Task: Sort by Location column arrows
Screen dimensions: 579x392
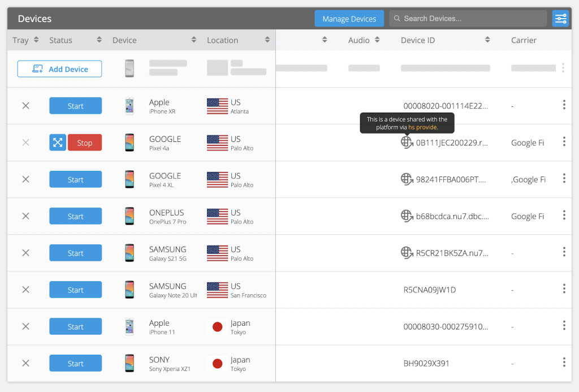Action: pyautogui.click(x=267, y=40)
